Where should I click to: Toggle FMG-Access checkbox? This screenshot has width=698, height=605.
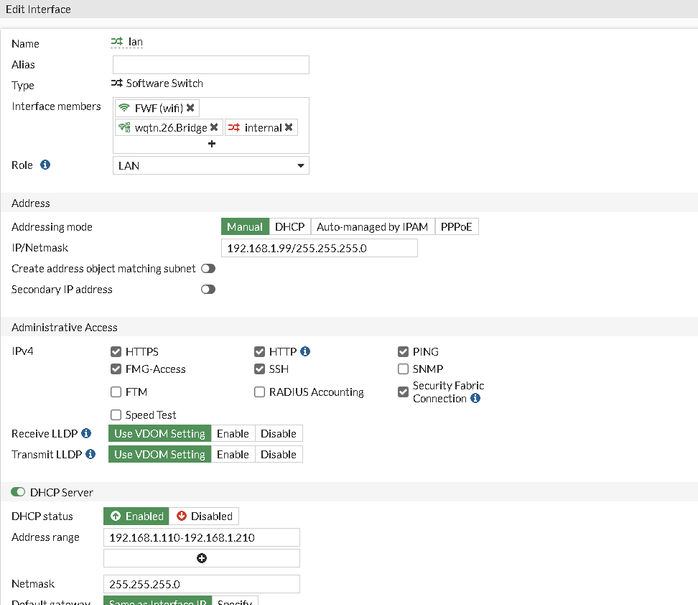point(116,369)
